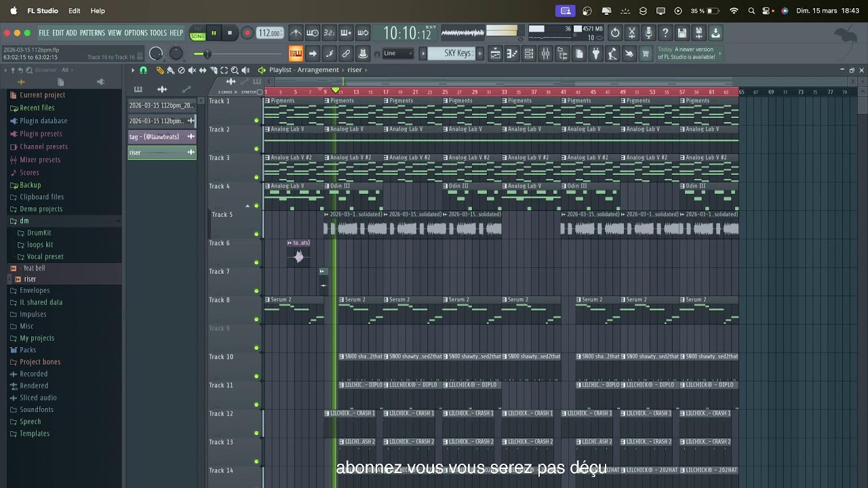
Task: Adjust the main volume knob
Action: [x=156, y=54]
